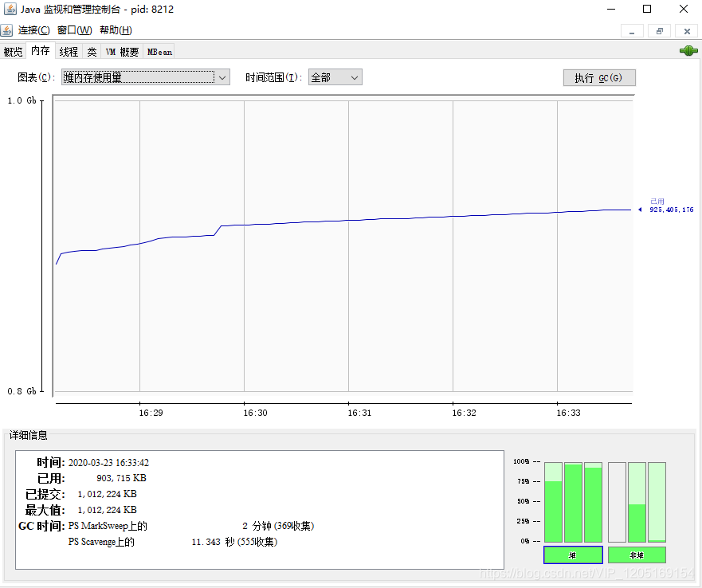This screenshot has width=702, height=588.
Task: Open the VM 概要 tab
Action: pos(122,52)
